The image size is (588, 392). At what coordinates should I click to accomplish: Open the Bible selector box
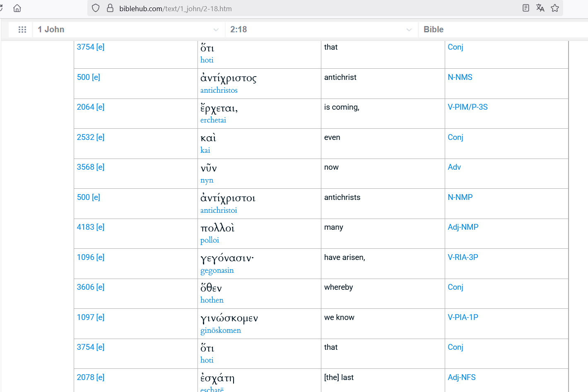[504, 29]
